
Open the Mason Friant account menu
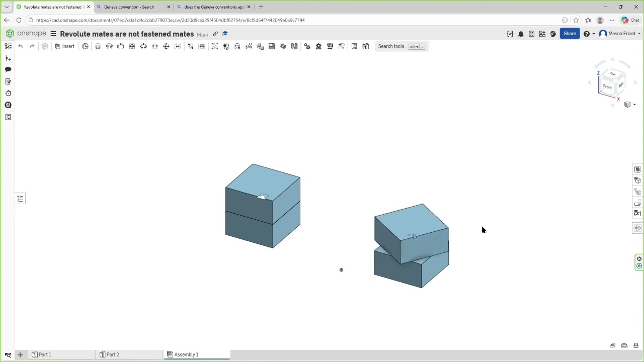[x=620, y=34]
